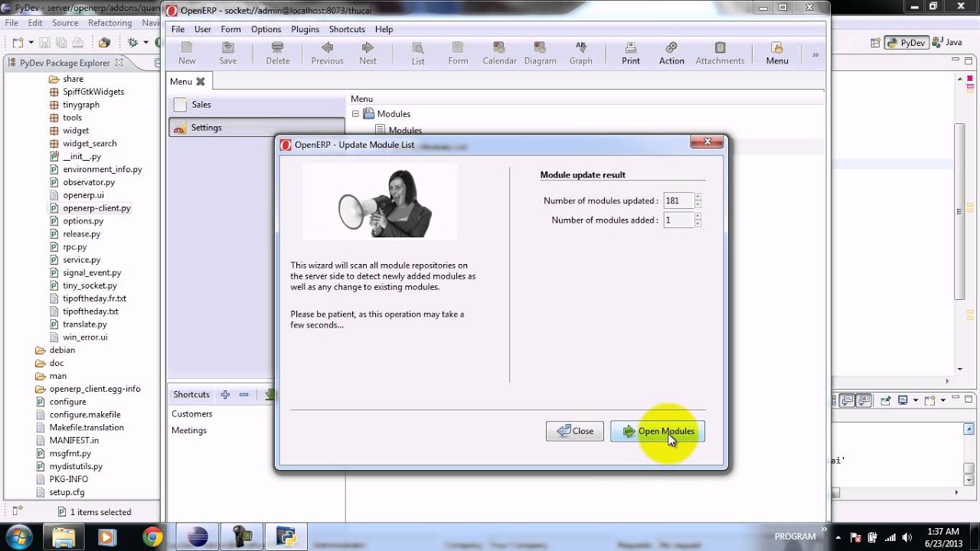Click the Windows Start button
This screenshot has width=980, height=551.
coord(19,536)
